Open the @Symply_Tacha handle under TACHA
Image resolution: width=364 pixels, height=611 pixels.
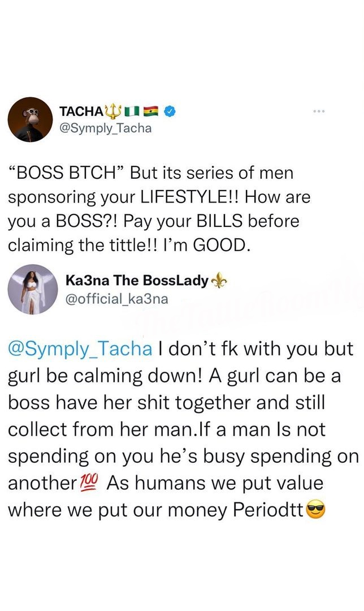tap(106, 129)
